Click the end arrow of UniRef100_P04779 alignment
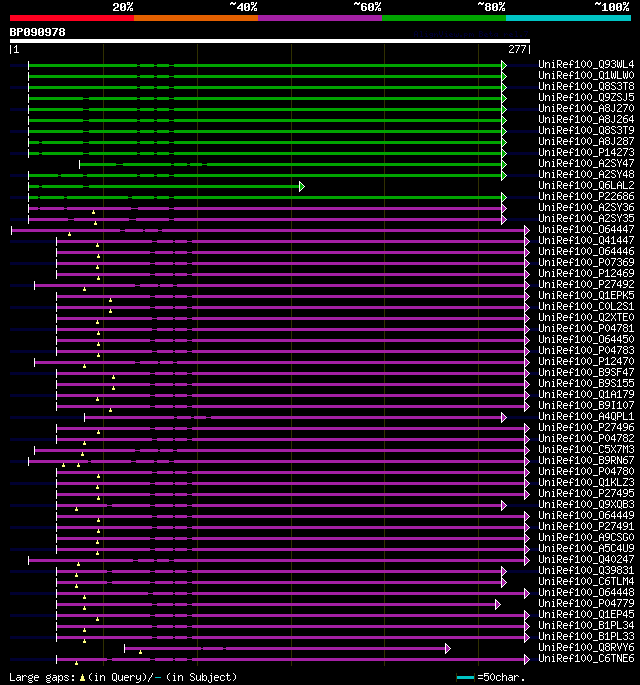This screenshot has height=685, width=640. [498, 605]
